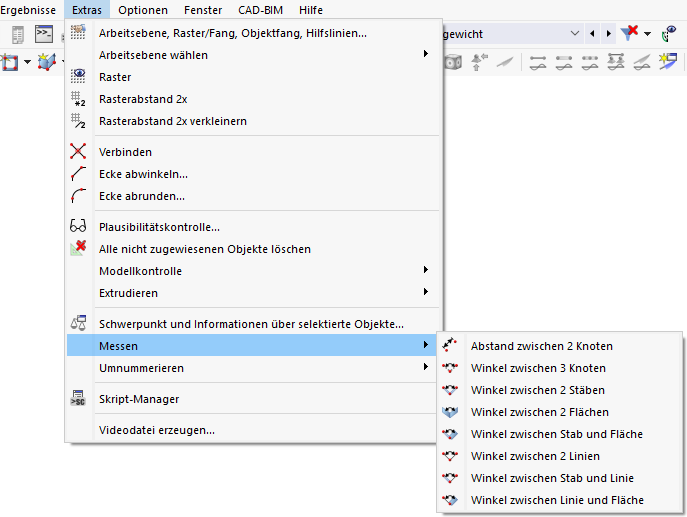This screenshot has width=687, height=517.
Task: Open the Fenster menu
Action: coord(203,10)
